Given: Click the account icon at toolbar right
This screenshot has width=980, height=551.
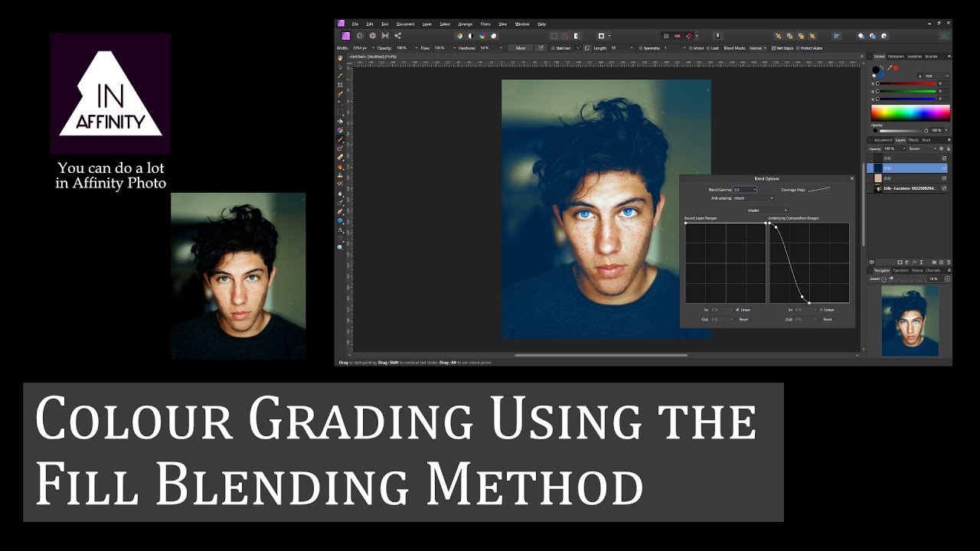Looking at the screenshot, I should coord(944,36).
